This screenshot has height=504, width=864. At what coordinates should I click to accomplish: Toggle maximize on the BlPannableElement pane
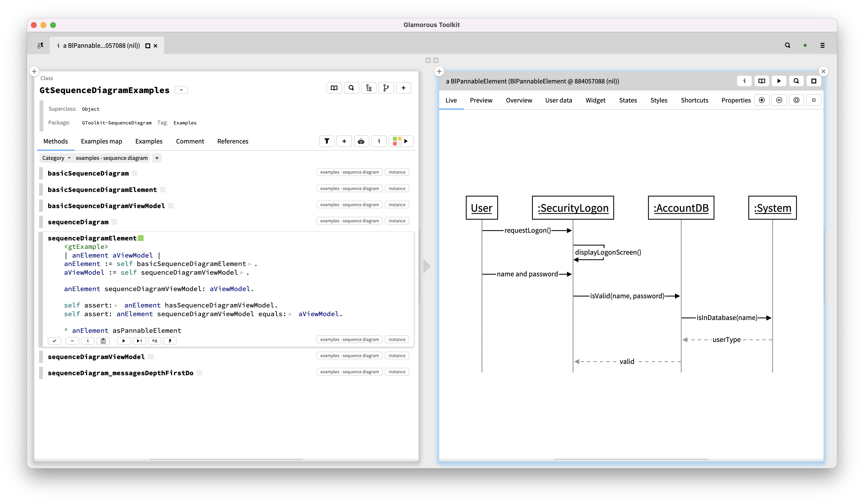(x=814, y=81)
